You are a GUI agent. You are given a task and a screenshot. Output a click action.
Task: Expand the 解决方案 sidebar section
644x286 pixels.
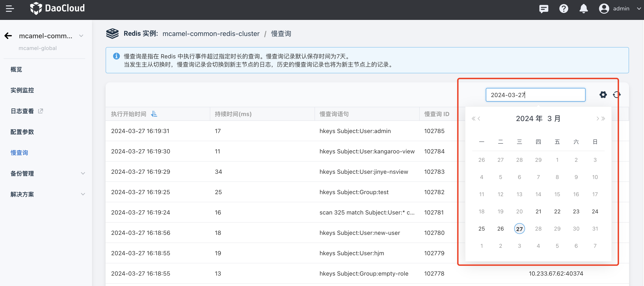coord(83,194)
